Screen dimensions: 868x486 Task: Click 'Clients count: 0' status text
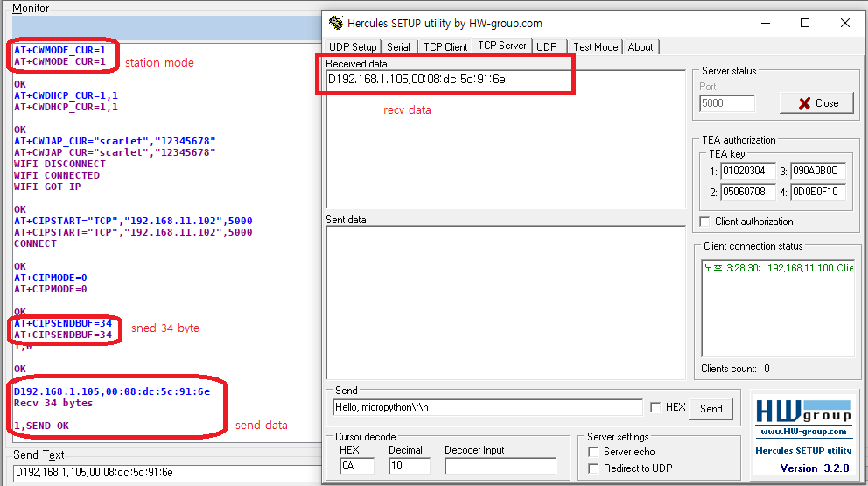coord(735,369)
